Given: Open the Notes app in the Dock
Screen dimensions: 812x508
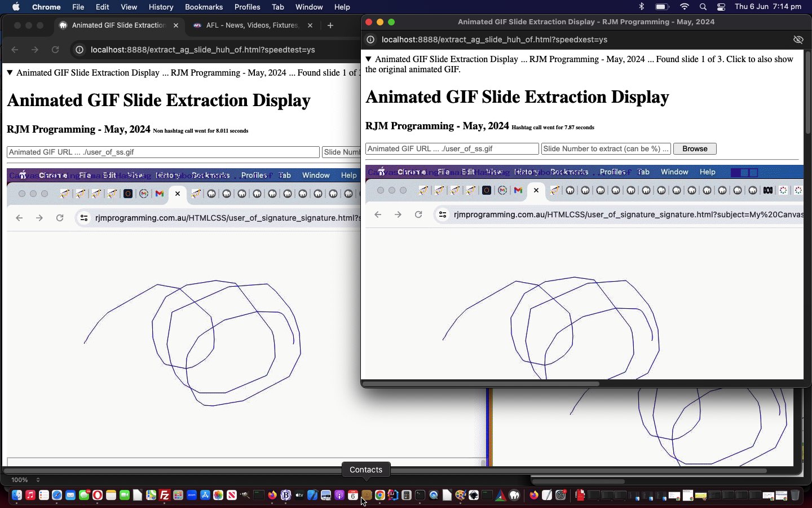Looking at the screenshot, I should (x=111, y=495).
